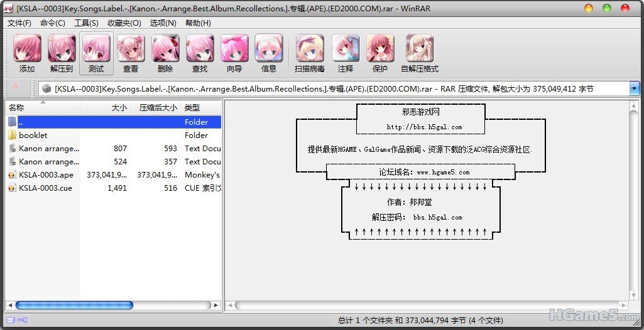Click the compressed size value 593
Viewport: 644px width, 330px height.
pos(170,149)
